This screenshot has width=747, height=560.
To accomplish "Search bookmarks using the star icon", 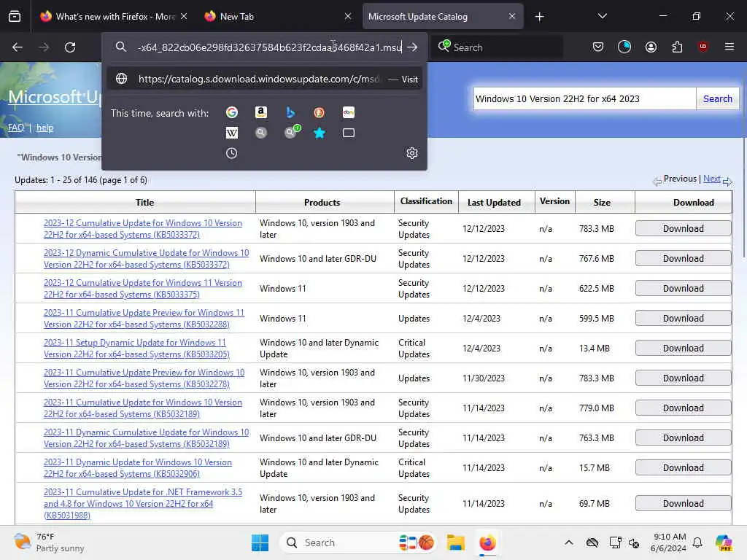I will coord(320,133).
